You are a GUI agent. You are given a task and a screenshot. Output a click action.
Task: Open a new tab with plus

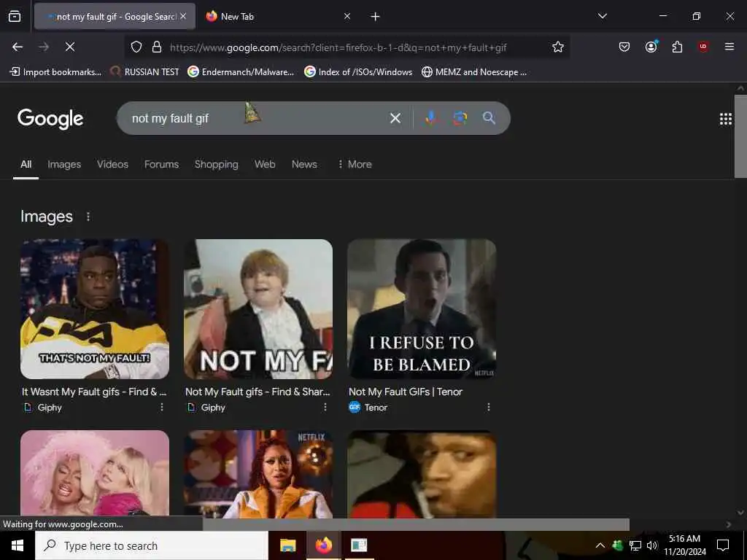(376, 17)
